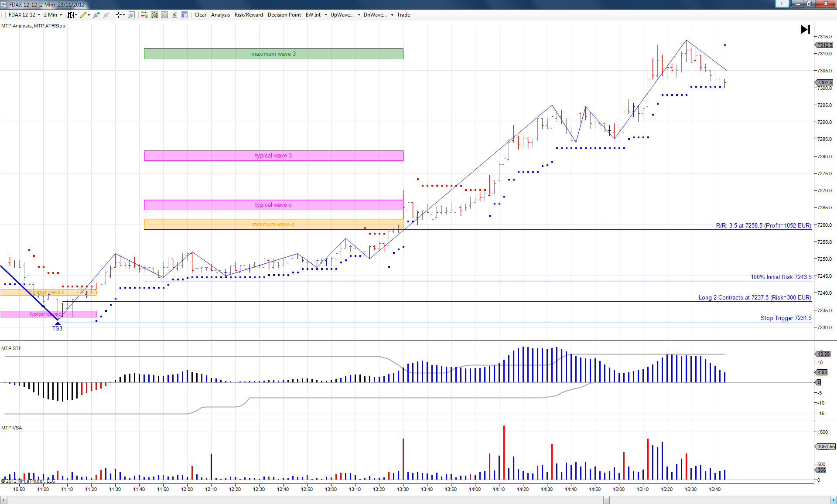Click the 7230.0 price axis label
The width and height of the screenshot is (837, 504).
(x=824, y=327)
